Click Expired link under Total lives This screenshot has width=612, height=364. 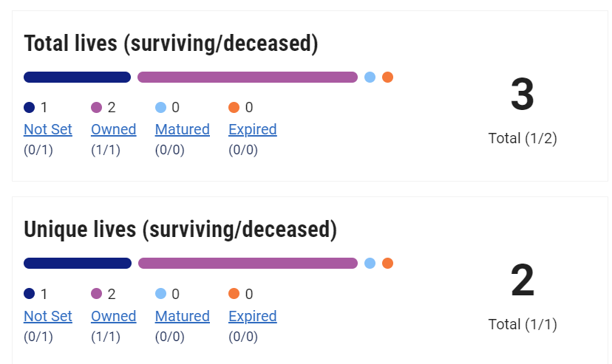(x=252, y=129)
